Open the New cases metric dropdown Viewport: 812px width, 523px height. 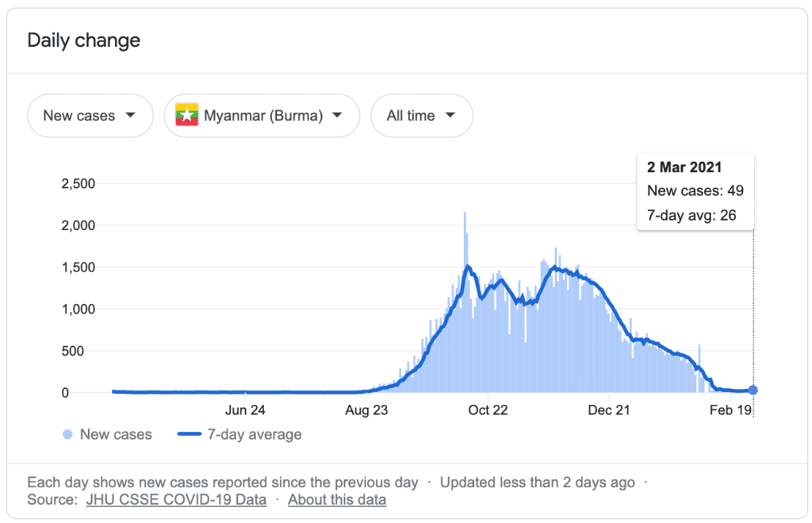[90, 116]
